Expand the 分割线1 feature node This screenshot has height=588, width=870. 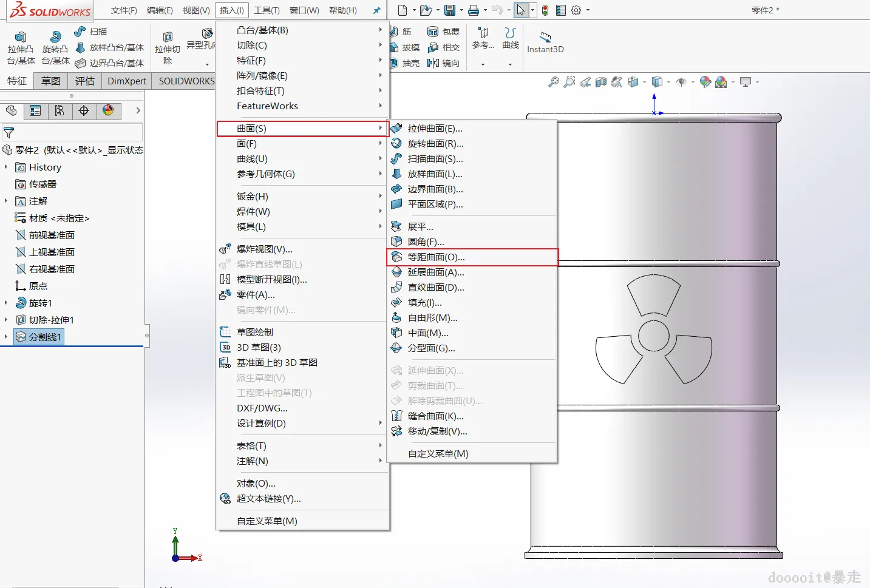(6, 337)
